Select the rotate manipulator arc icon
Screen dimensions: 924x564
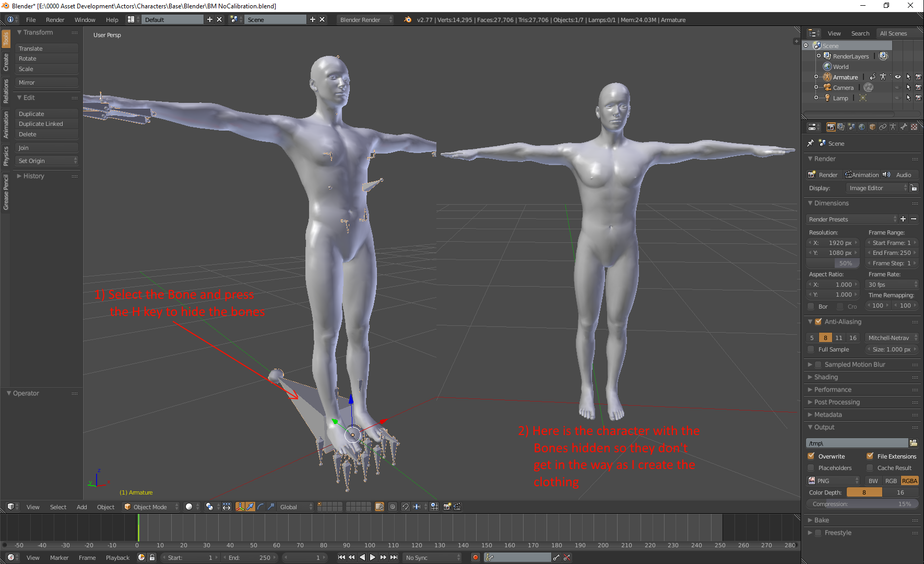(x=260, y=507)
